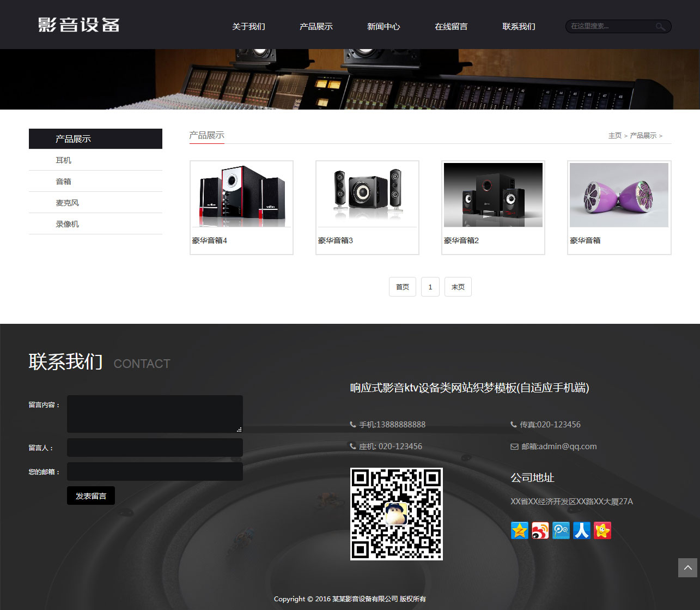Click 产品展示 in the breadcrumb
The width and height of the screenshot is (700, 610).
[x=643, y=136]
